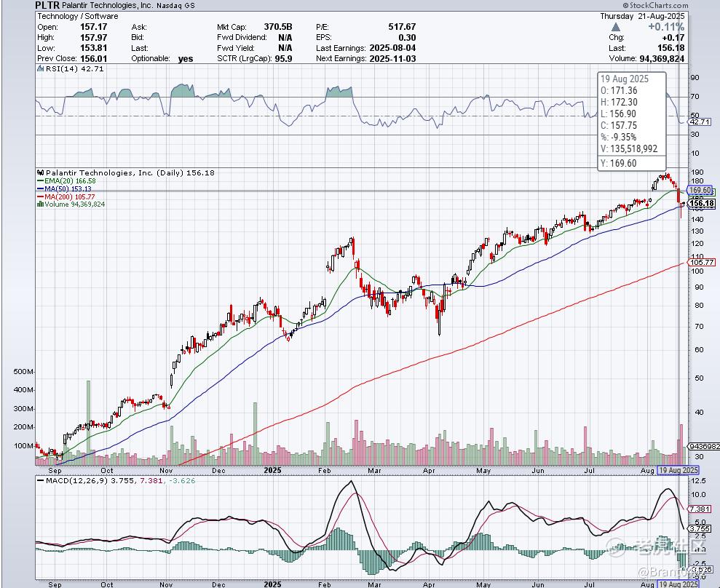Viewport: 720px width, 588px height.
Task: Click the '19 Aug 2025' date marker under the volume bars
Action: click(679, 470)
